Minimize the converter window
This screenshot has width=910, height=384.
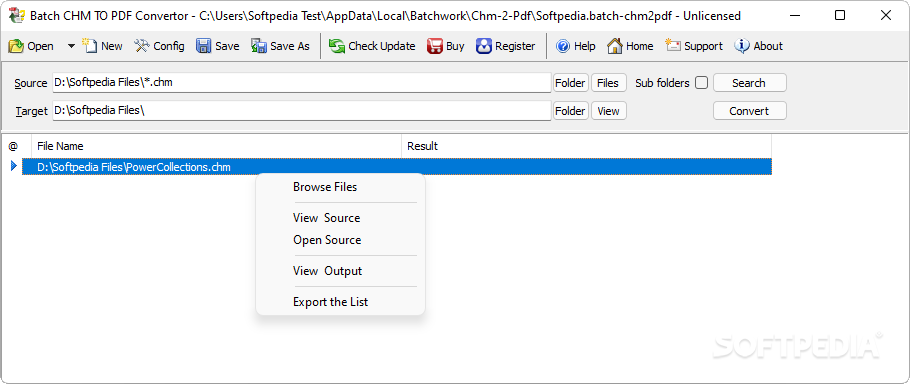[x=794, y=16]
